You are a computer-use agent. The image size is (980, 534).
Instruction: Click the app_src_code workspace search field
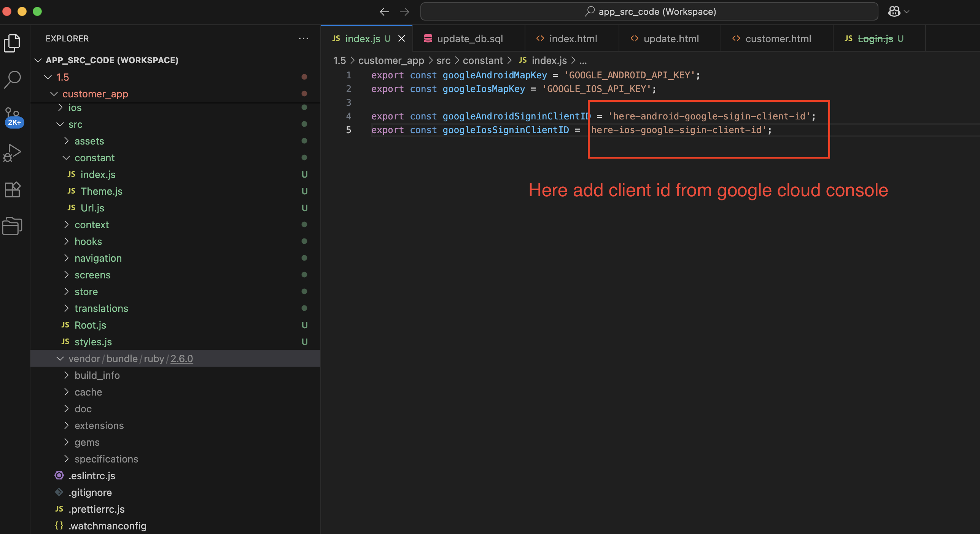coord(649,12)
